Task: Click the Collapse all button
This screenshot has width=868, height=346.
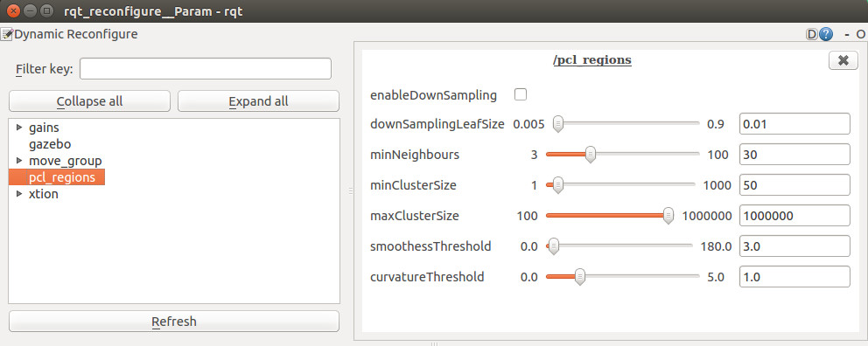Action: tap(89, 101)
